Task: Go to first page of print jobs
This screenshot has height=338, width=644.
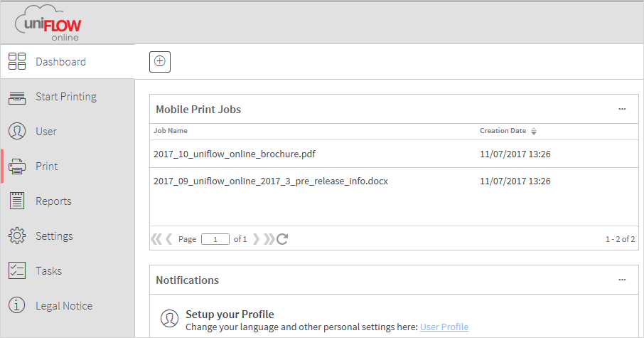Action: pos(156,239)
